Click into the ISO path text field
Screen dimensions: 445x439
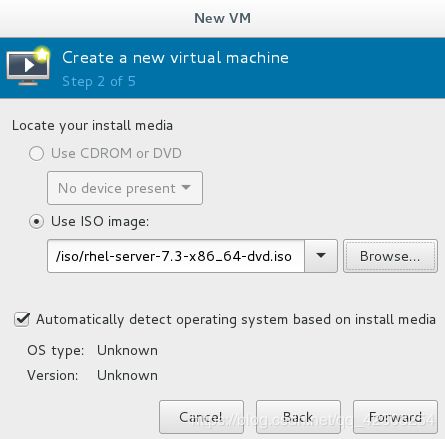[x=176, y=256]
